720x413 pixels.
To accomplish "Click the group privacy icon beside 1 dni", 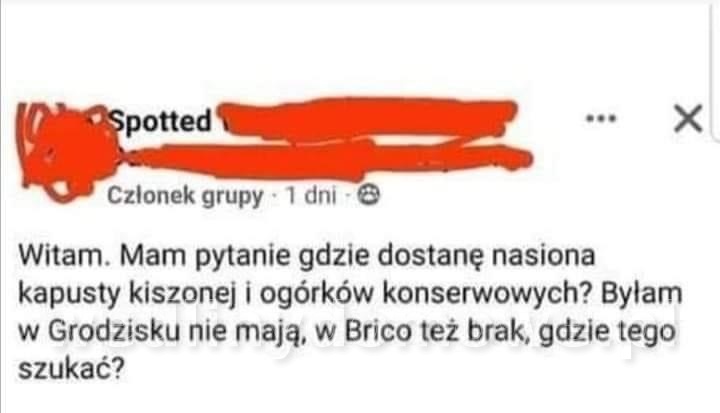I will coord(369,195).
